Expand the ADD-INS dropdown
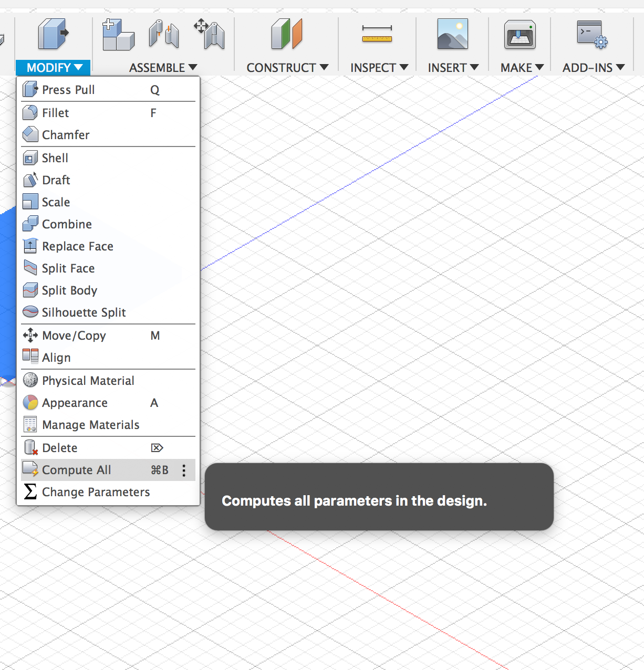Image resolution: width=644 pixels, height=670 pixels. 594,68
